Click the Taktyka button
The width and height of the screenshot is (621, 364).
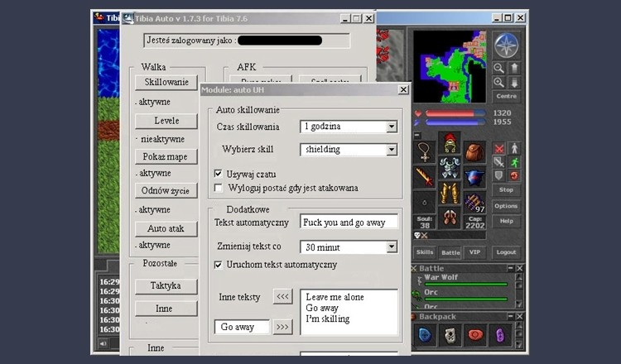tap(166, 285)
